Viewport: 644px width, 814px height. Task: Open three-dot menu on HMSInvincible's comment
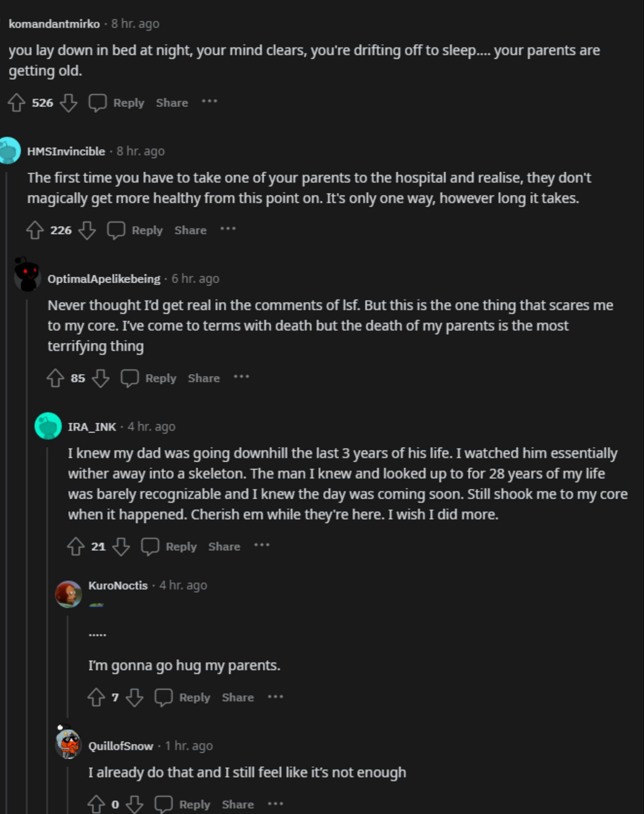pyautogui.click(x=228, y=229)
